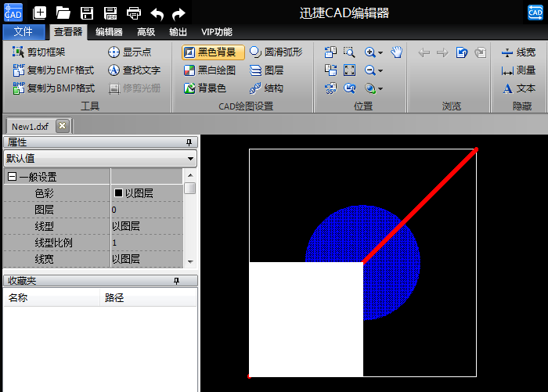Click 查找文字 find text tool
Screen dimensions: 548x392
134,70
